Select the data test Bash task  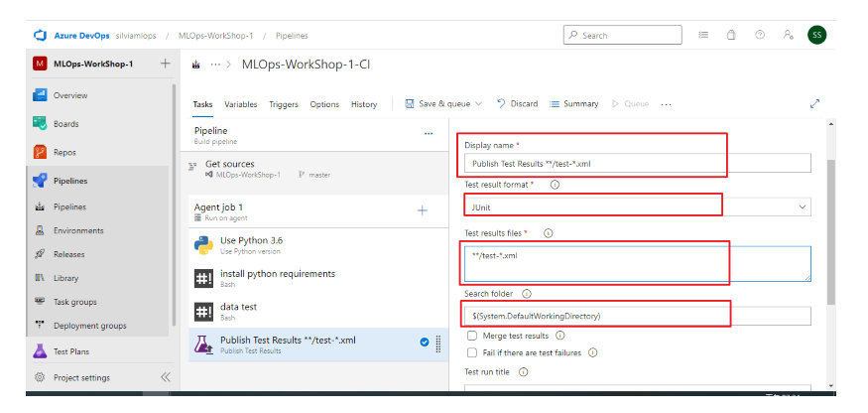pyautogui.click(x=318, y=312)
